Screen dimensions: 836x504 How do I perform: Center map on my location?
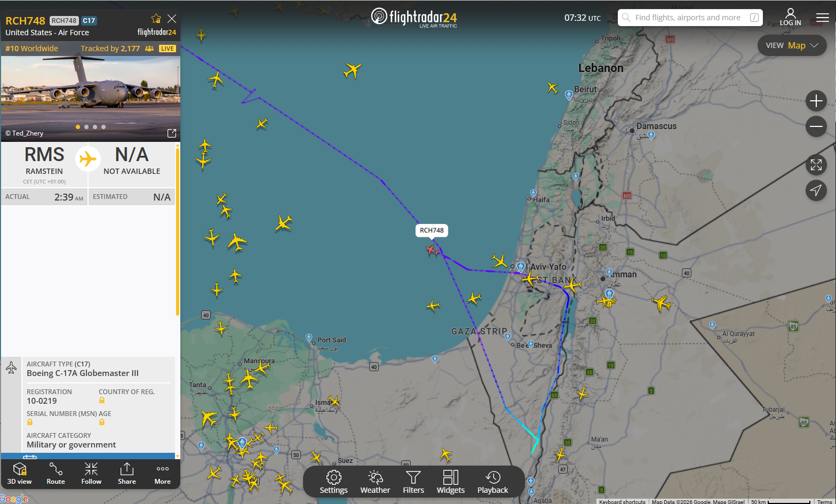point(816,190)
